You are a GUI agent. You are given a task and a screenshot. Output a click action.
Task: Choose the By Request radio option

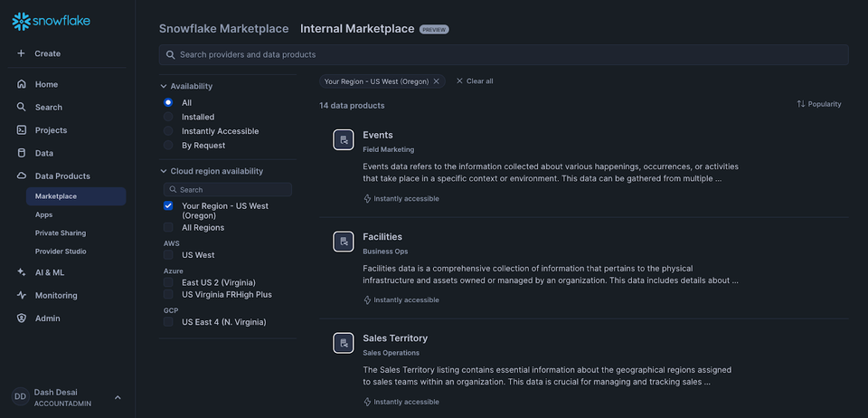coord(168,145)
